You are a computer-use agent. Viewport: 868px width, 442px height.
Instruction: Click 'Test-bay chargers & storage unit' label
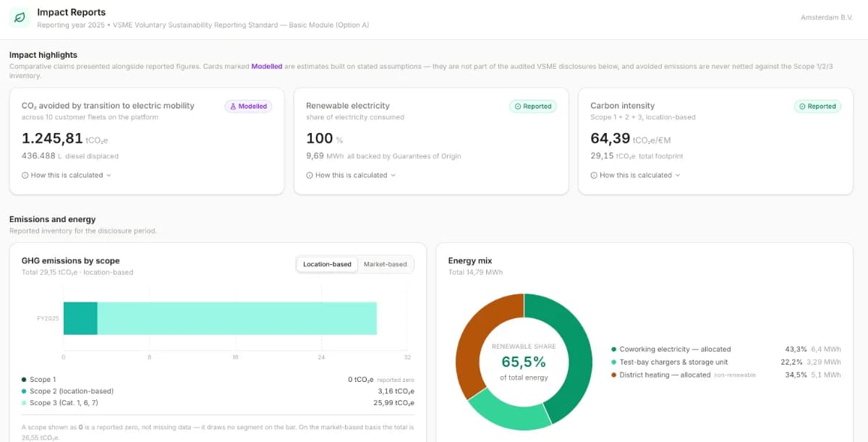coord(673,362)
